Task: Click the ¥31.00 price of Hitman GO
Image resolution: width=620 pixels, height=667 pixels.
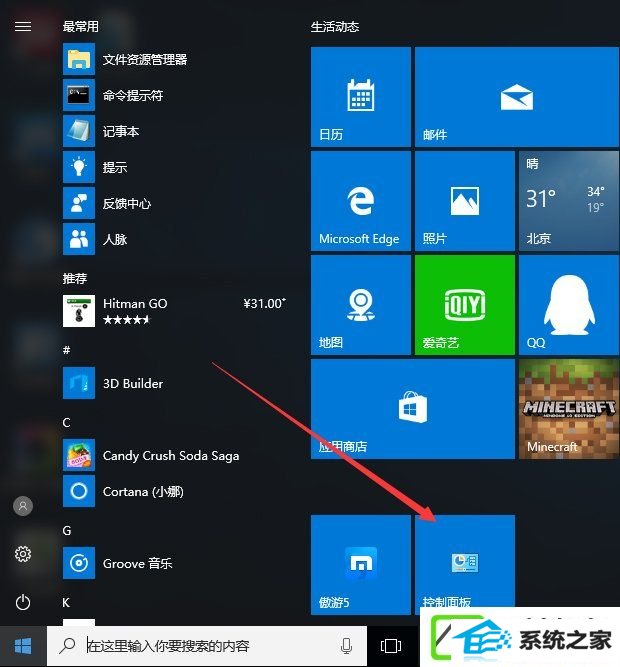Action: point(264,303)
